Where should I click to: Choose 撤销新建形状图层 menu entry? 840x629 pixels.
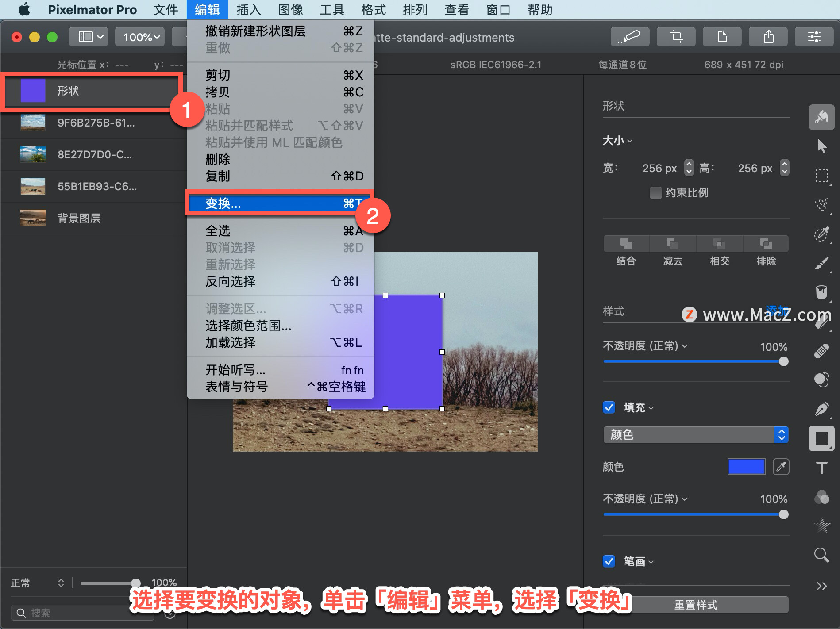280,31
